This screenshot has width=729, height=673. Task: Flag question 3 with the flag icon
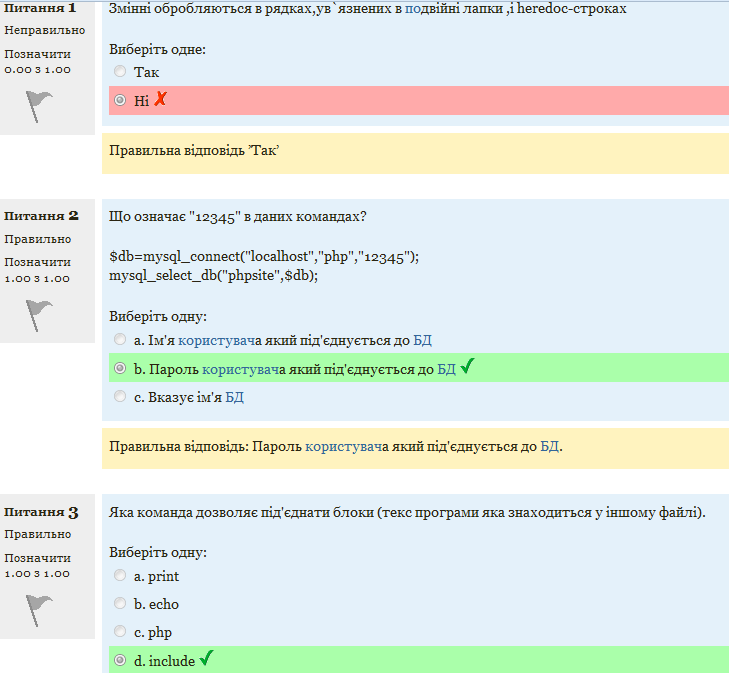pyautogui.click(x=39, y=610)
